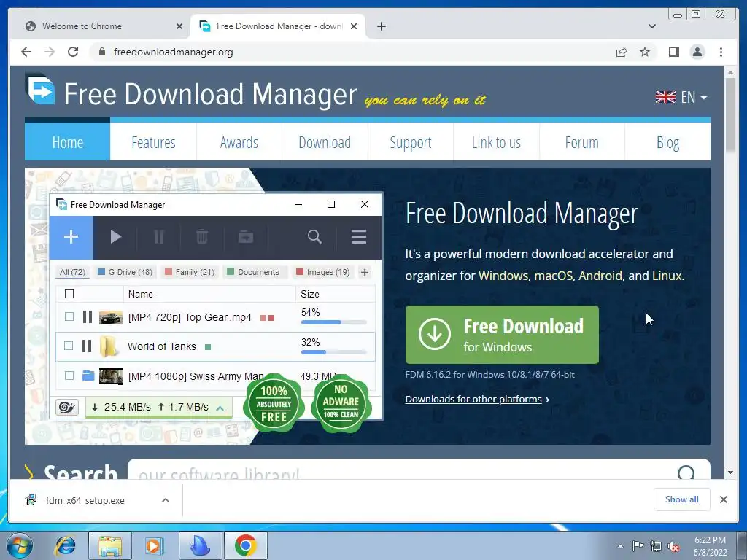Close the downloads bar with the X
This screenshot has width=747, height=560.
coord(723,499)
